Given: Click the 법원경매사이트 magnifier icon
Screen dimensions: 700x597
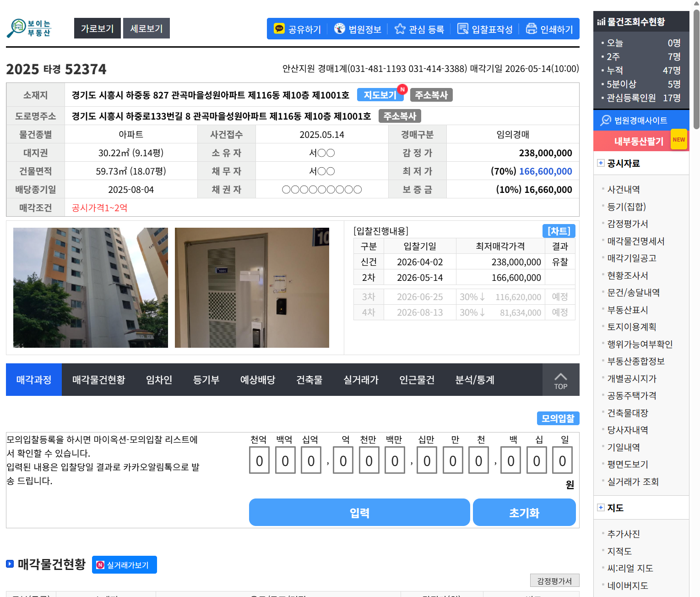Looking at the screenshot, I should tap(606, 120).
